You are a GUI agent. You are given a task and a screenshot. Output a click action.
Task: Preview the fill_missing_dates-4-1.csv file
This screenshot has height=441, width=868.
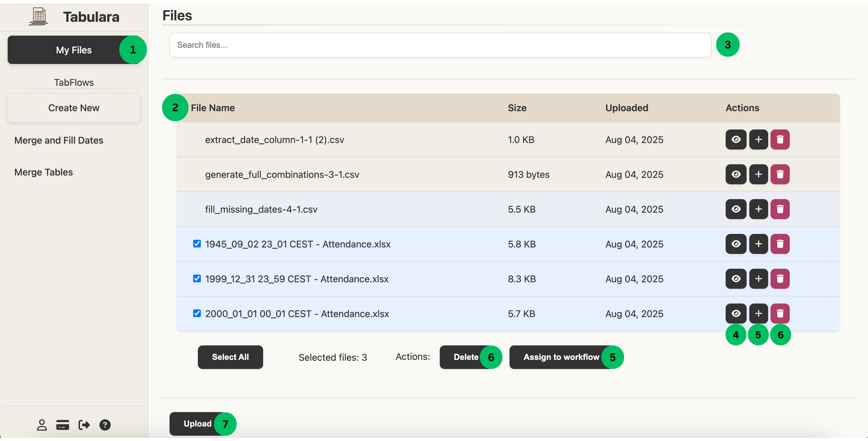(x=736, y=209)
